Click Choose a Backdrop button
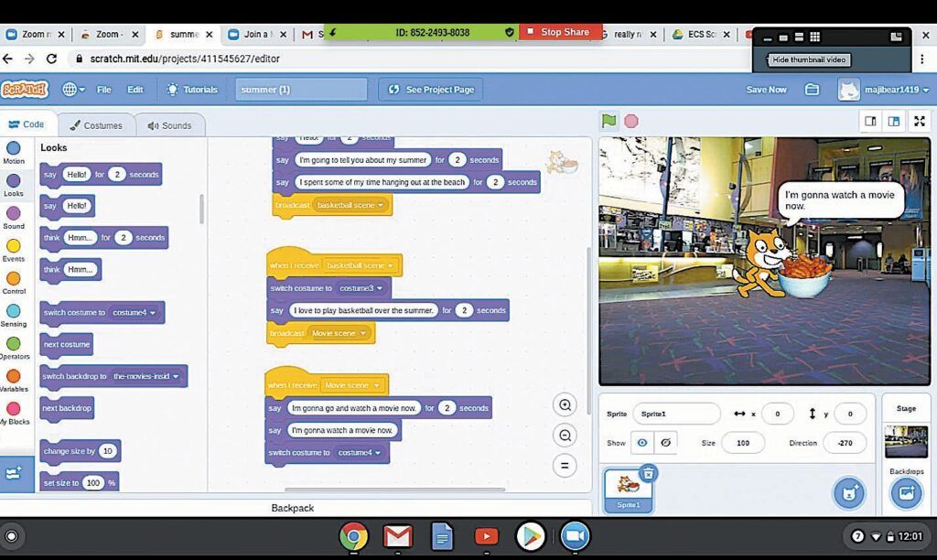 906,493
